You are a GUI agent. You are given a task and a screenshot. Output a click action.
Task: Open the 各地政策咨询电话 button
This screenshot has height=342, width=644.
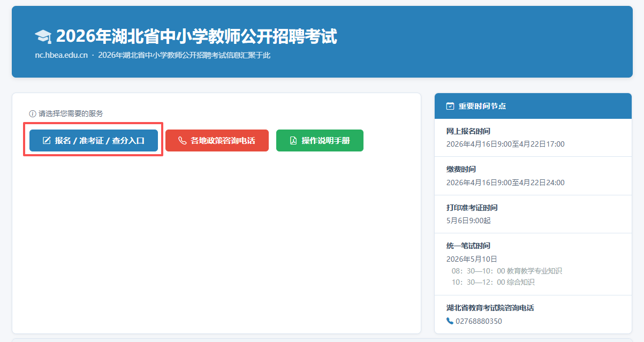tap(217, 141)
